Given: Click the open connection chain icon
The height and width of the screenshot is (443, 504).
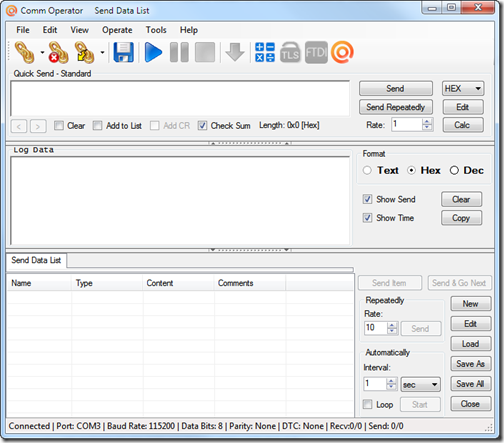Looking at the screenshot, I should [x=25, y=52].
